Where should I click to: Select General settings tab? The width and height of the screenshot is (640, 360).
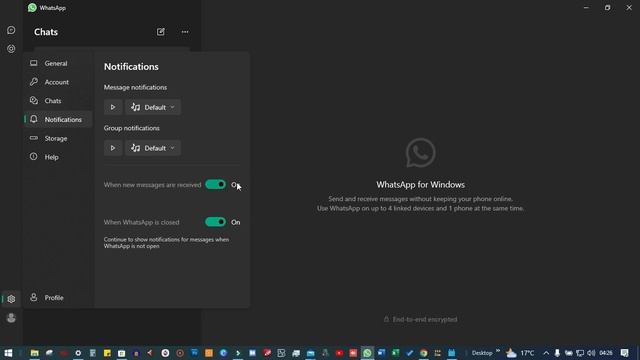pyautogui.click(x=58, y=63)
